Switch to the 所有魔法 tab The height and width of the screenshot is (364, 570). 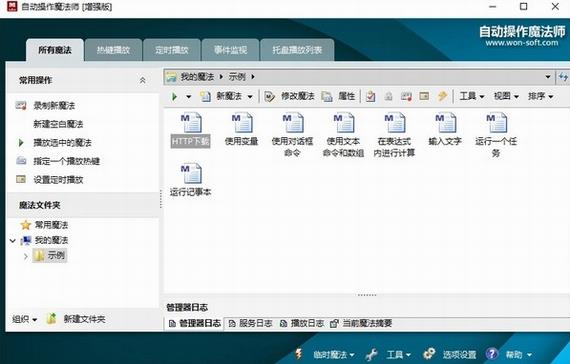click(55, 50)
